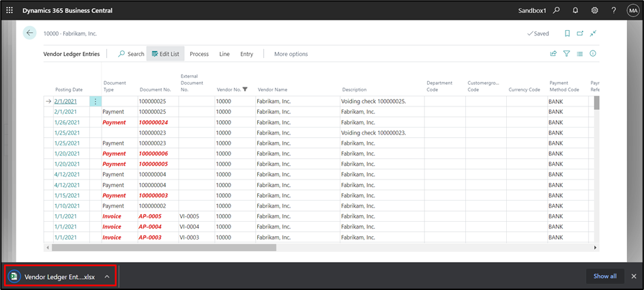This screenshot has width=644, height=290.
Task: Open the 2/1/2021 posting date link in first row
Action: pyautogui.click(x=65, y=101)
